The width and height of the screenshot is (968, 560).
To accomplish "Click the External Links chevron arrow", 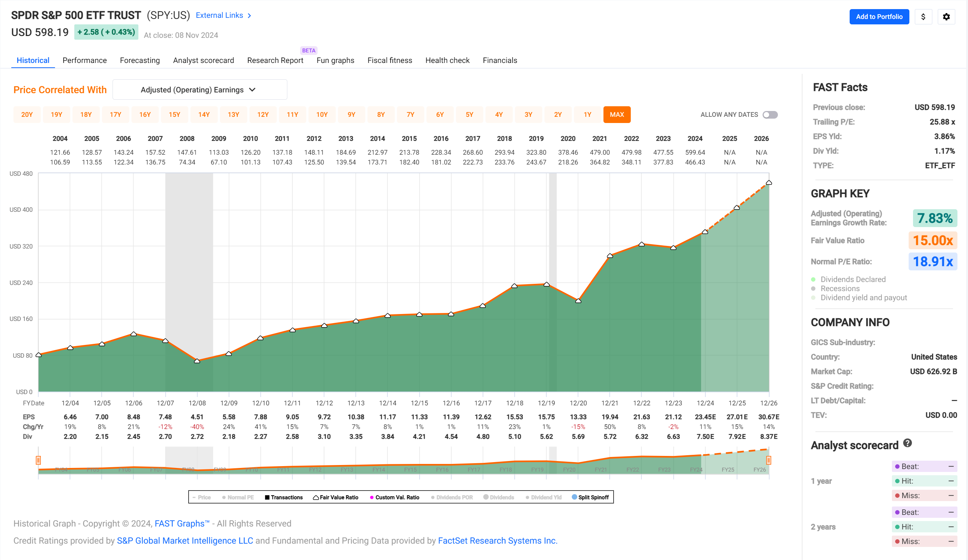I will pyautogui.click(x=249, y=16).
